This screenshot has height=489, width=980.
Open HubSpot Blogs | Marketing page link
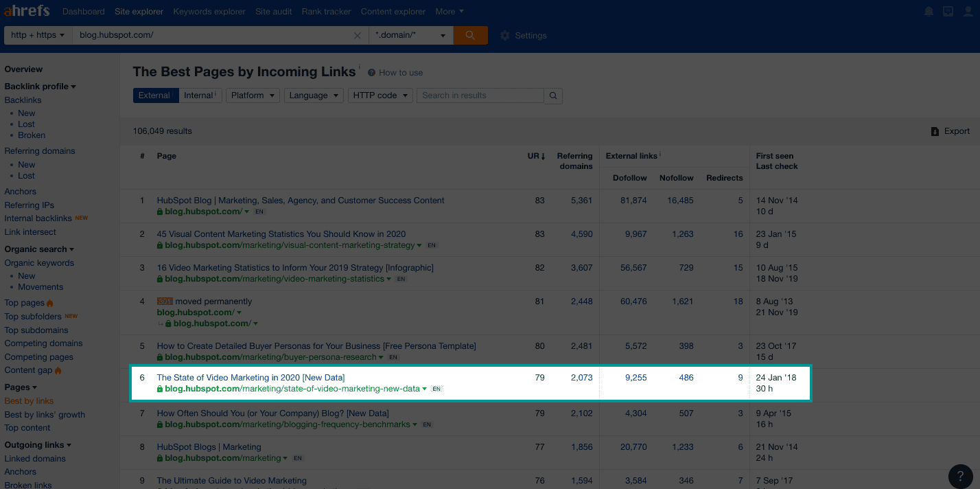point(209,447)
